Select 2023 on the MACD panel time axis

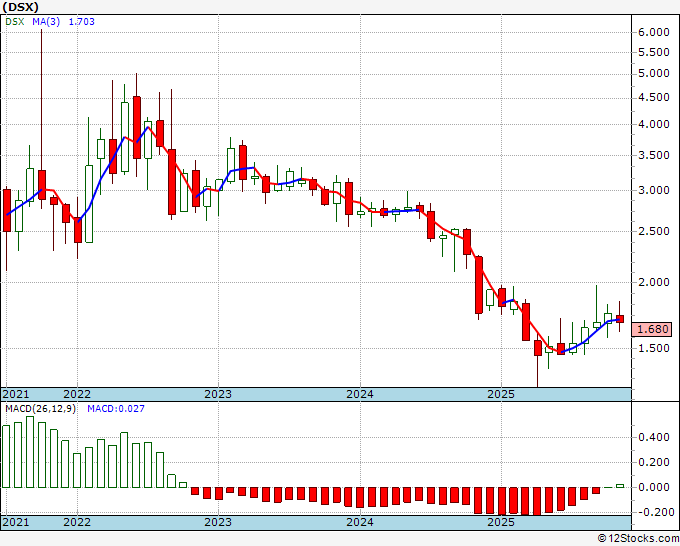coord(218,522)
